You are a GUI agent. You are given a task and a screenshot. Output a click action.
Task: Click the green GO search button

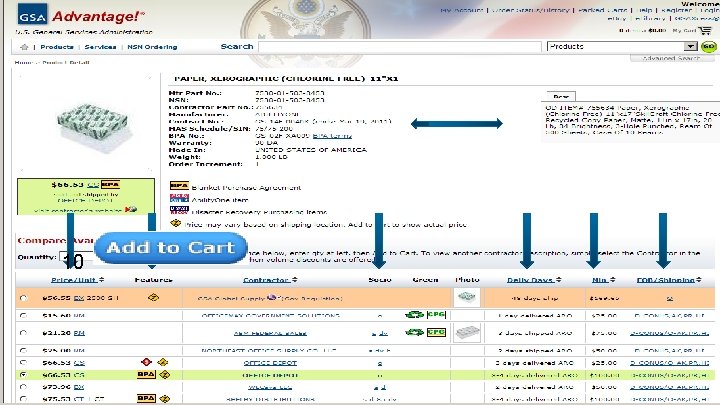point(709,46)
